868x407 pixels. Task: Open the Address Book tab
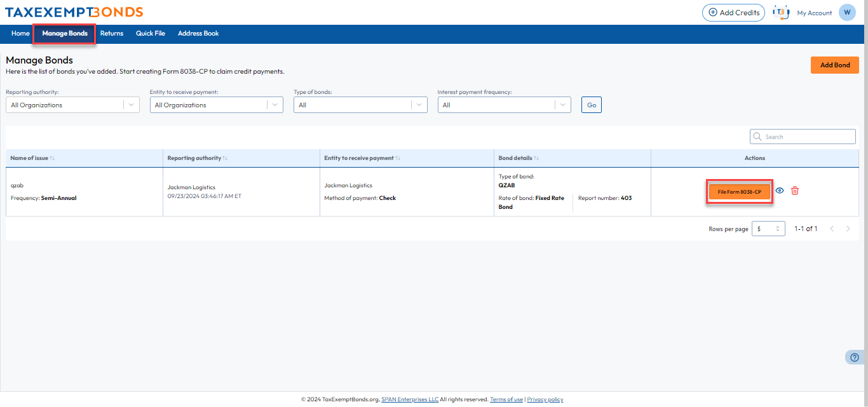coord(198,33)
